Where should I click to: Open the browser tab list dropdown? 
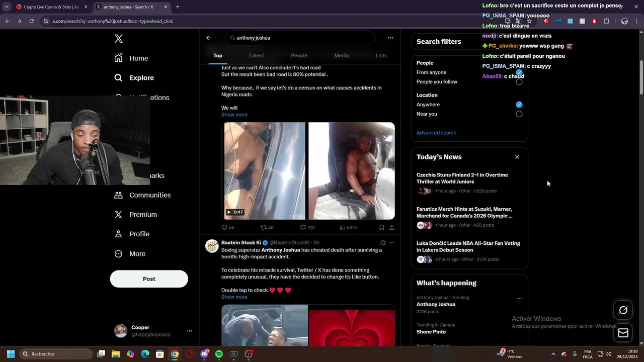coord(6,7)
